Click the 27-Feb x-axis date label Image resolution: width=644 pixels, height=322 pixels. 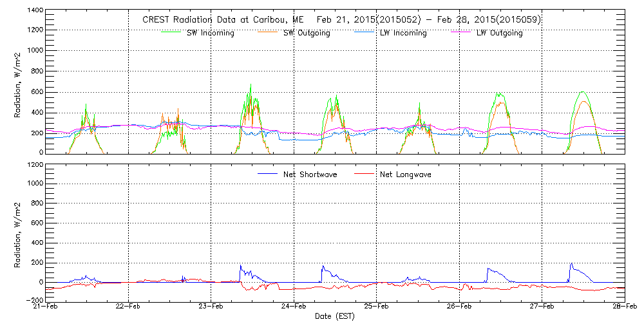pyautogui.click(x=542, y=307)
